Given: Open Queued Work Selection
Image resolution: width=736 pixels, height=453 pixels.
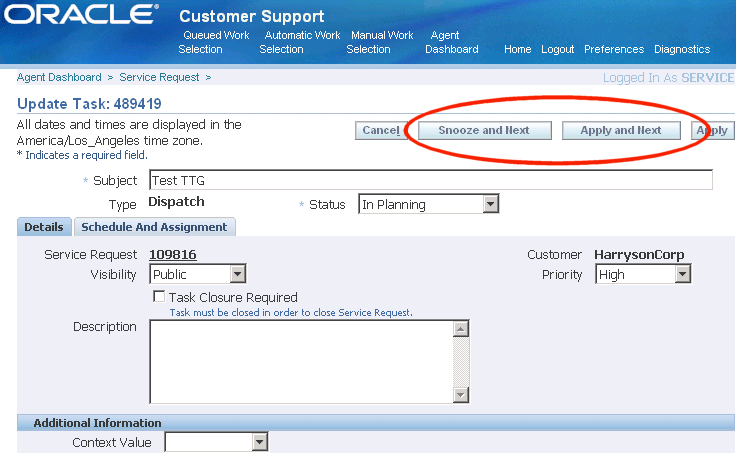Looking at the screenshot, I should (x=214, y=42).
